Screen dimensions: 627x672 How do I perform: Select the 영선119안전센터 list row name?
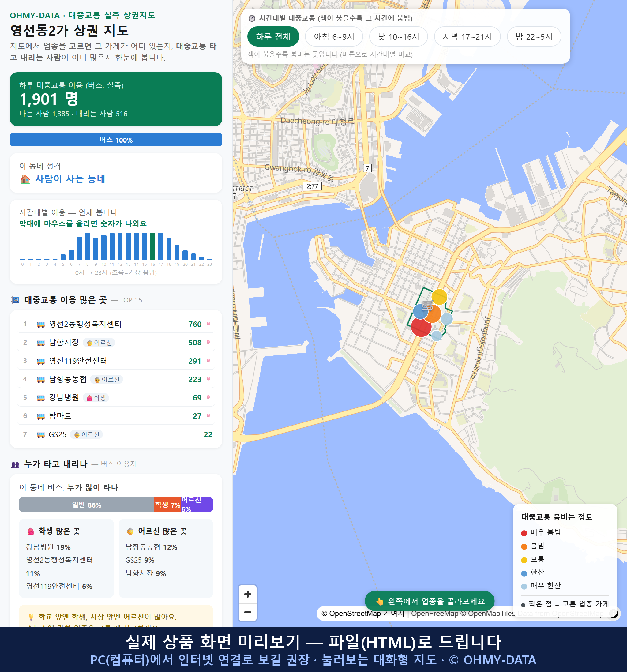click(78, 361)
